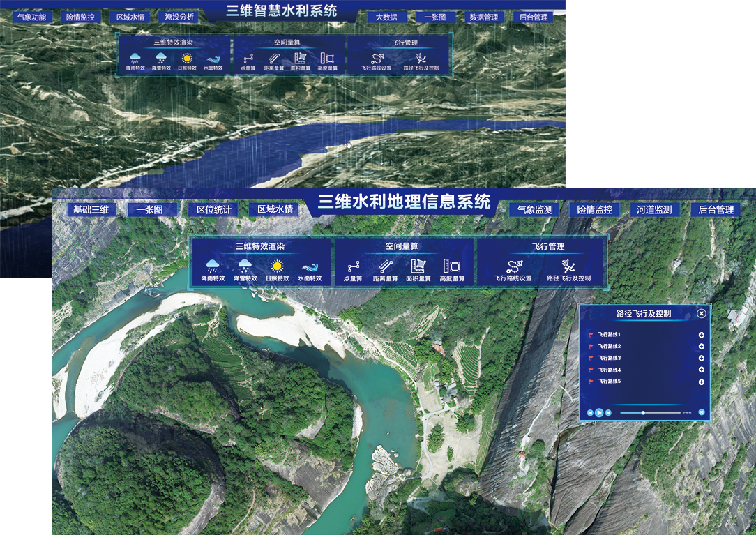Expand 飞行路线3 using the plus icon
The height and width of the screenshot is (535, 756).
tap(702, 358)
